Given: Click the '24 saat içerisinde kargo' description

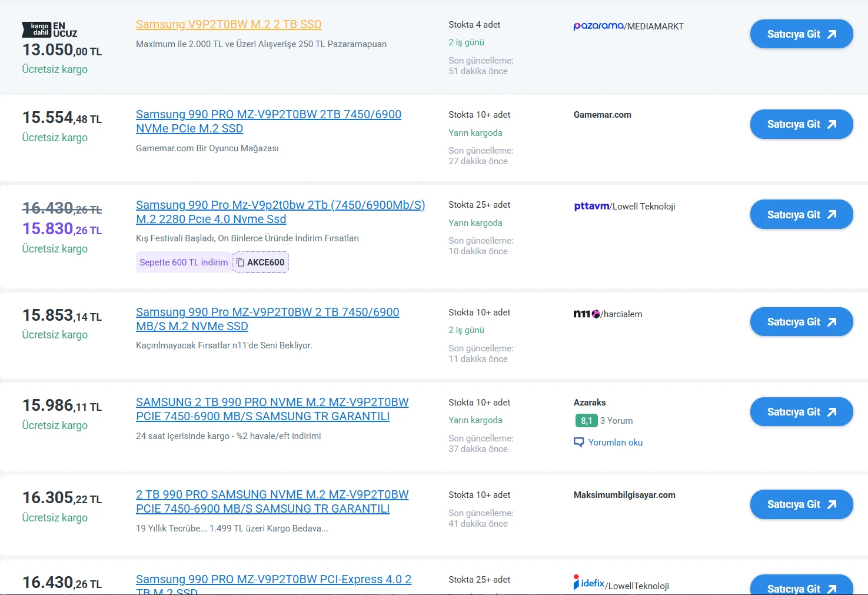Looking at the screenshot, I should pos(228,436).
